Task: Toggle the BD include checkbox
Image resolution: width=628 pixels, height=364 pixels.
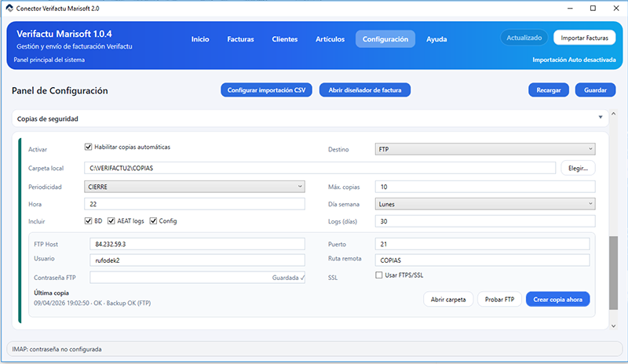Action: click(x=89, y=221)
